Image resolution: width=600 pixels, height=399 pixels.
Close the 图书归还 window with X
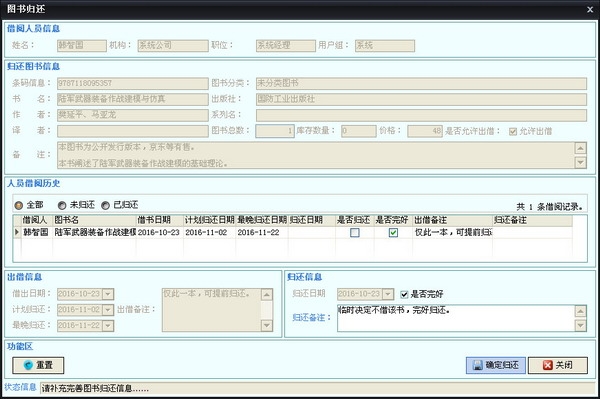pos(590,10)
